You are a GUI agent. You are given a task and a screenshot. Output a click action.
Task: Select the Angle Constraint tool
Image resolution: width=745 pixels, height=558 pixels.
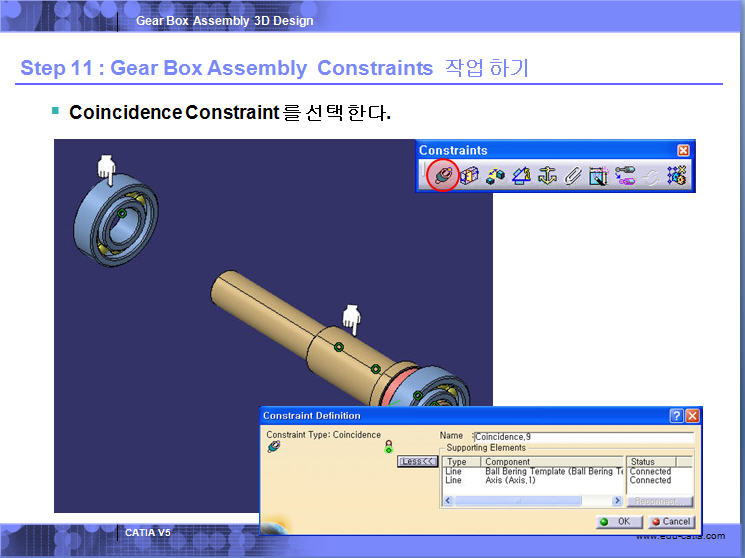click(521, 176)
